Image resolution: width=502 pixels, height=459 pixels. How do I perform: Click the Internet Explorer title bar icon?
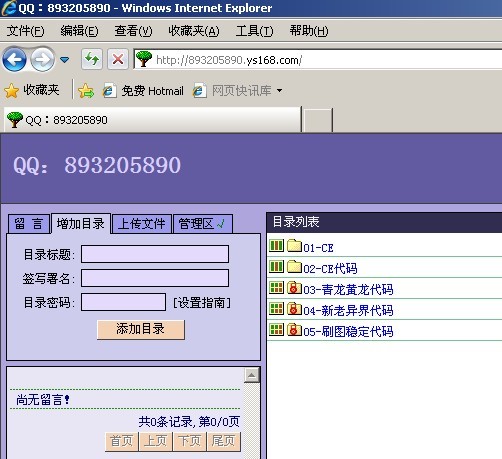point(9,7)
